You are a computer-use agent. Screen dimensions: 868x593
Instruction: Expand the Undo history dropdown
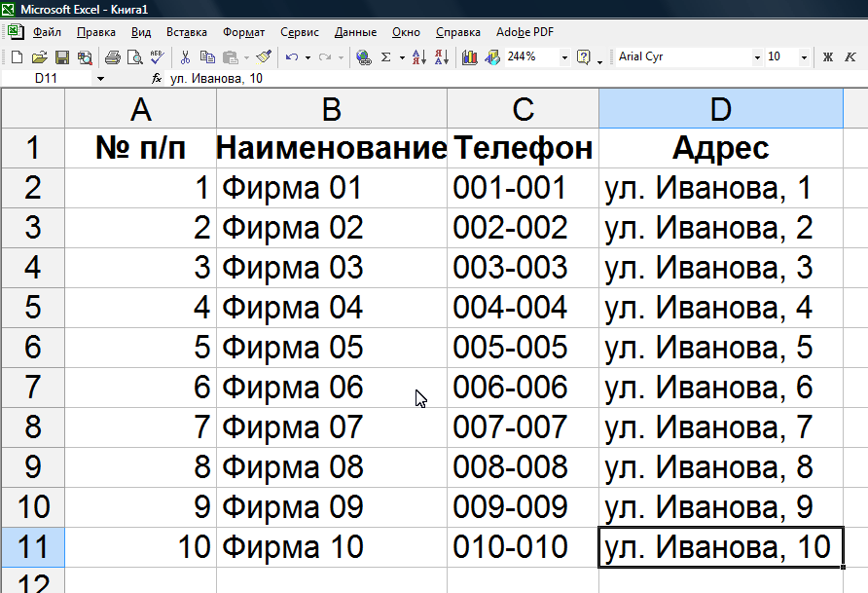[x=307, y=57]
